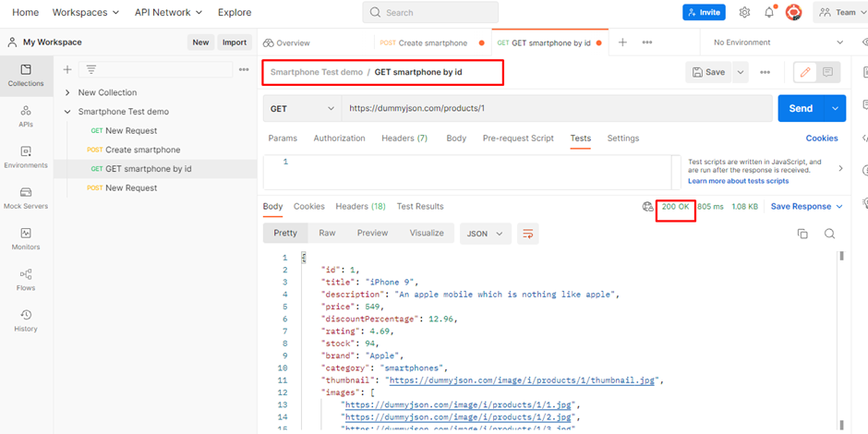Open the Save options dropdown arrow
Viewport: 868px width, 434px height.
(741, 72)
